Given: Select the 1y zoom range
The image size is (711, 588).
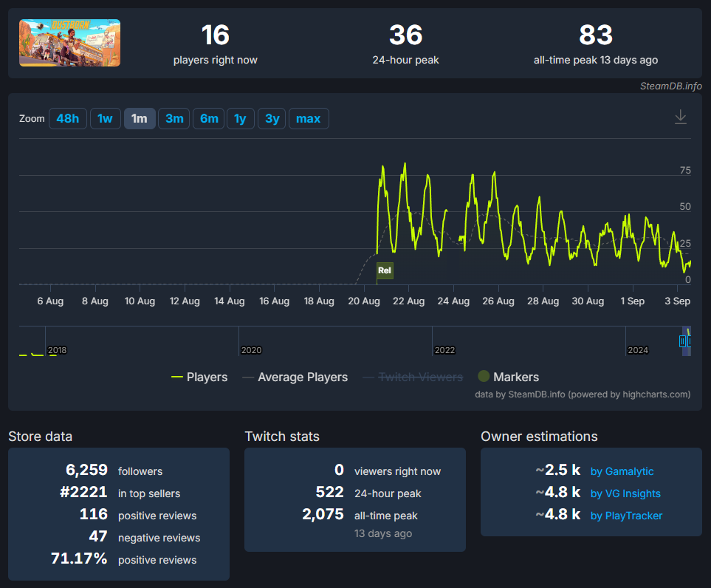Looking at the screenshot, I should 241,118.
